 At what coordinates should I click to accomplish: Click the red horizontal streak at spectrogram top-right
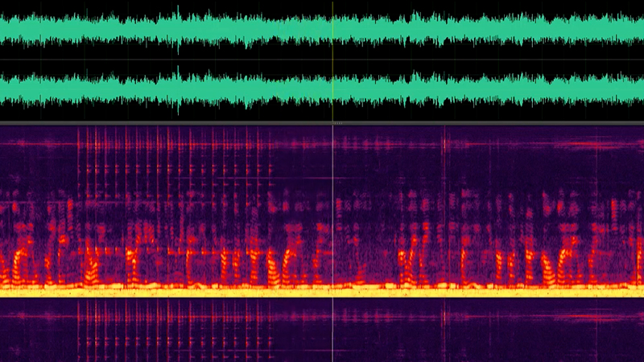(x=596, y=146)
